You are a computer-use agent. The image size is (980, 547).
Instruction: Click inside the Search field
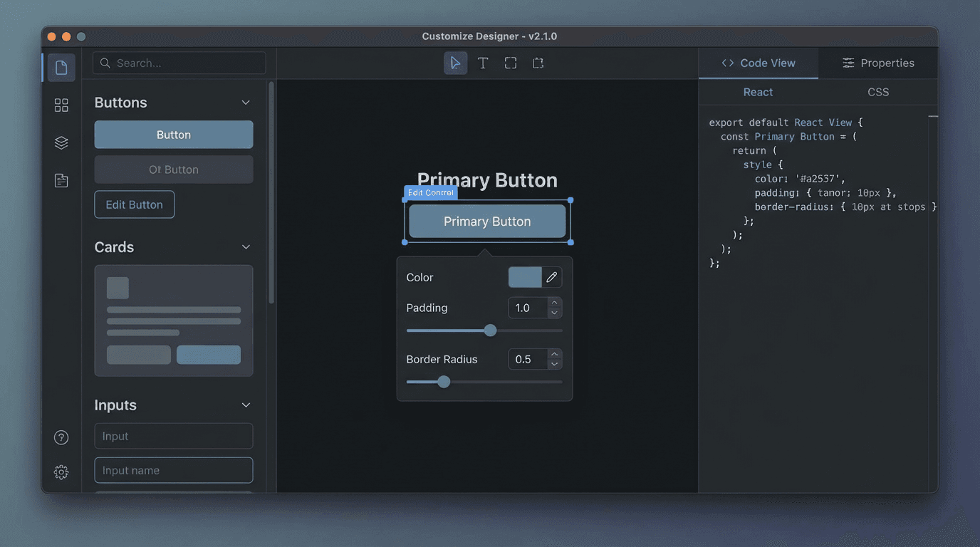178,63
